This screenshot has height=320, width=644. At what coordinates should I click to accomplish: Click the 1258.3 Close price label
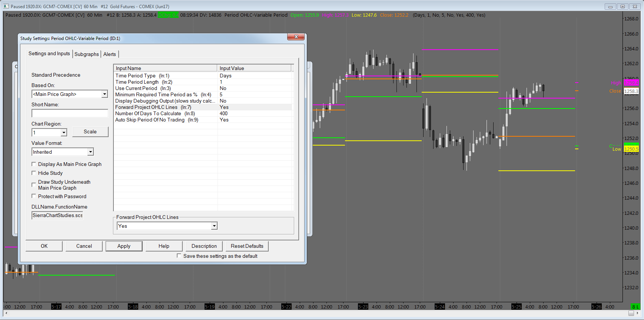pos(631,91)
